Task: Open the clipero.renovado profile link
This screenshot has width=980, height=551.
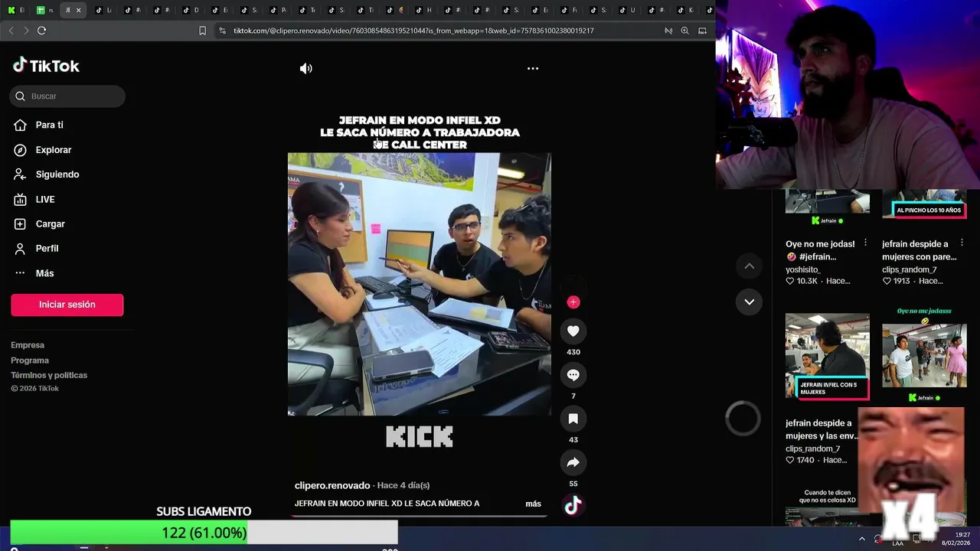Action: tap(332, 485)
